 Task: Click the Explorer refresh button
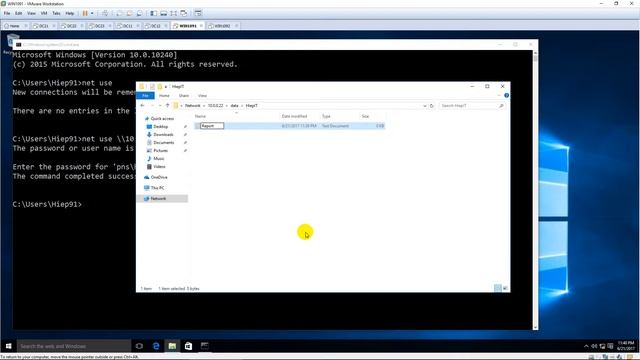pos(431,106)
